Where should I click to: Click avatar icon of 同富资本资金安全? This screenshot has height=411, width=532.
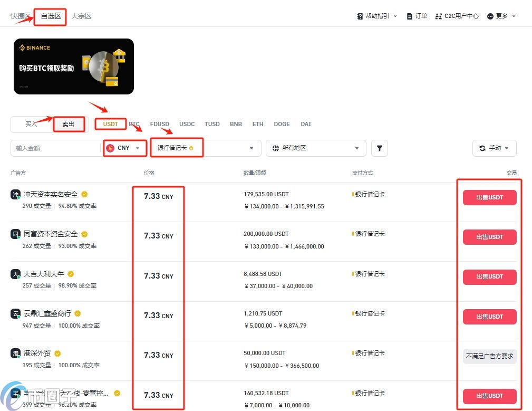(16, 234)
